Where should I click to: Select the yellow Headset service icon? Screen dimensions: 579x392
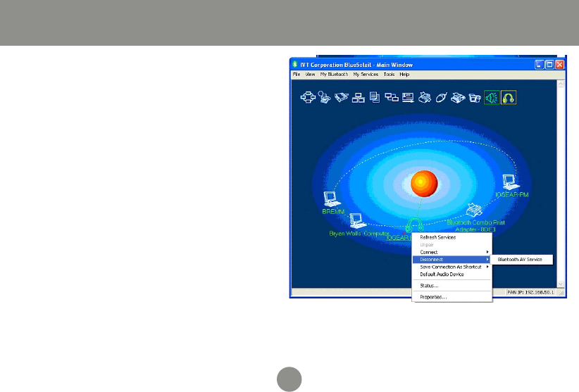(x=509, y=97)
